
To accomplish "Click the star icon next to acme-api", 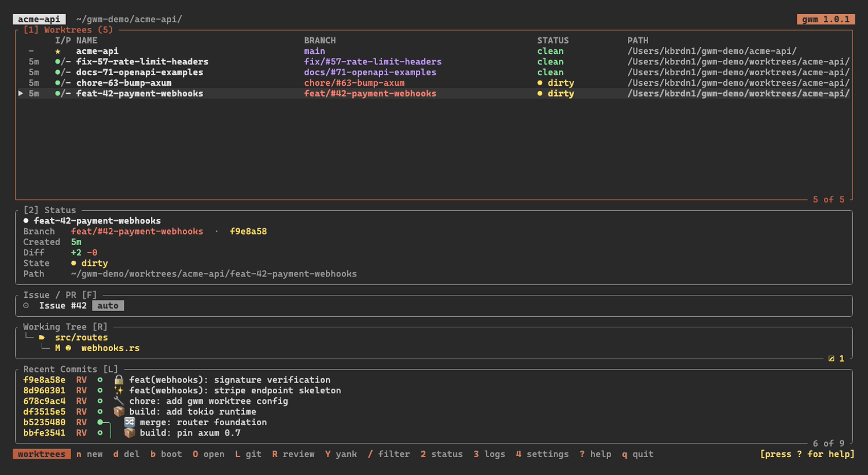I will (58, 52).
